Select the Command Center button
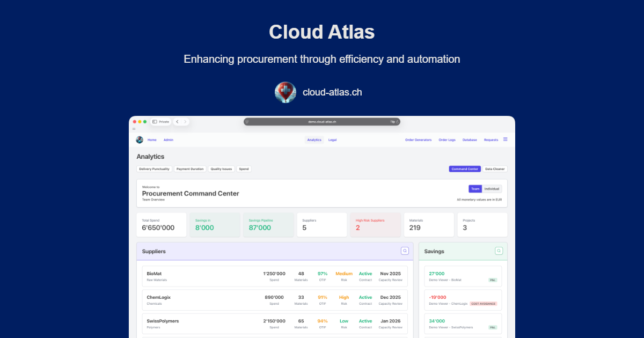 (x=465, y=169)
